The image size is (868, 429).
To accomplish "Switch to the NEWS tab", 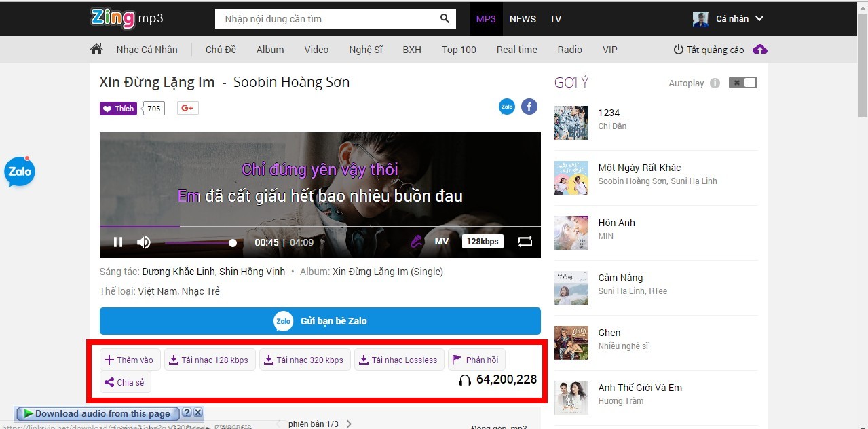I will (x=523, y=19).
